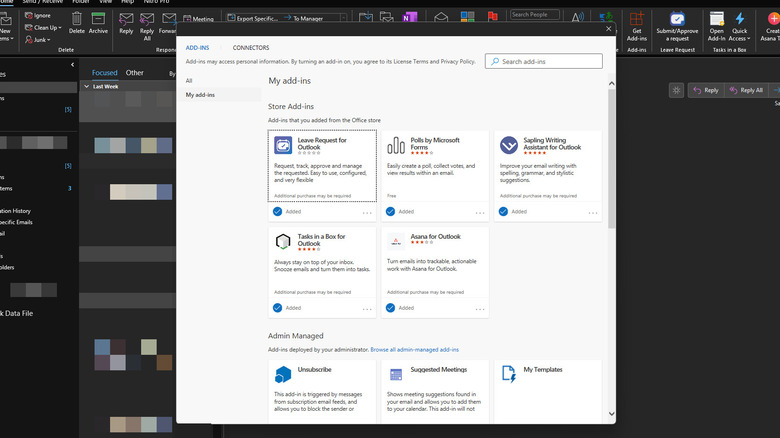Select All in add-ins sidebar
The height and width of the screenshot is (438, 780).
tap(189, 81)
